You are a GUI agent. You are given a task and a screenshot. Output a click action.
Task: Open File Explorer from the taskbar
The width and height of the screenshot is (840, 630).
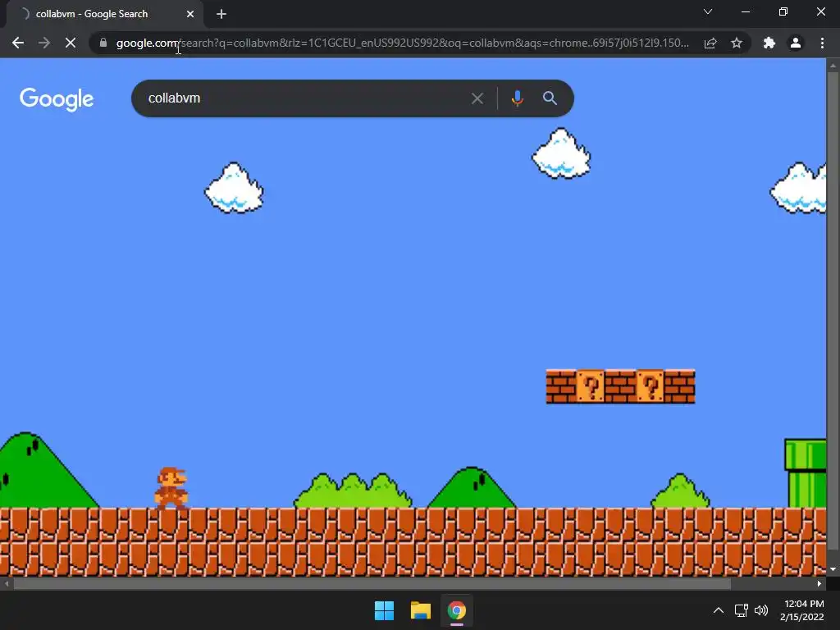pos(421,610)
